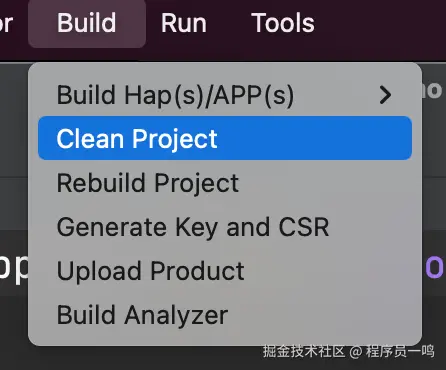Image resolution: width=446 pixels, height=370 pixels.
Task: Click Generate Key and CSR
Action: tap(225, 227)
